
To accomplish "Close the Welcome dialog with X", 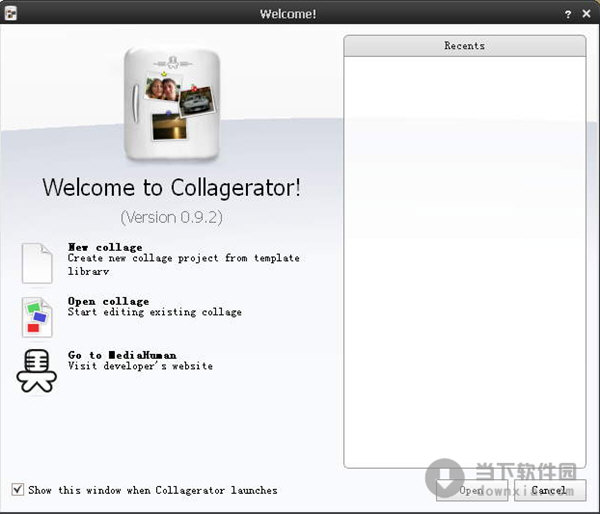I will pos(586,14).
